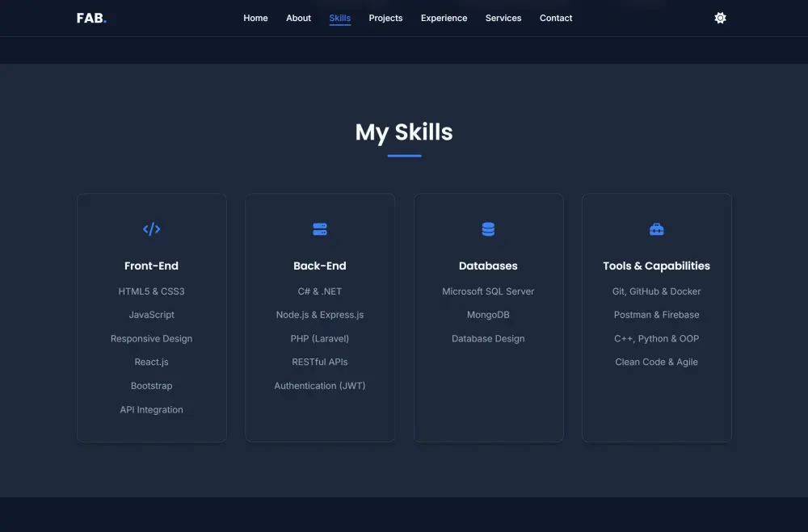Screen dimensions: 808x532
Task: Click Postman & Firebase item
Action: (x=656, y=315)
